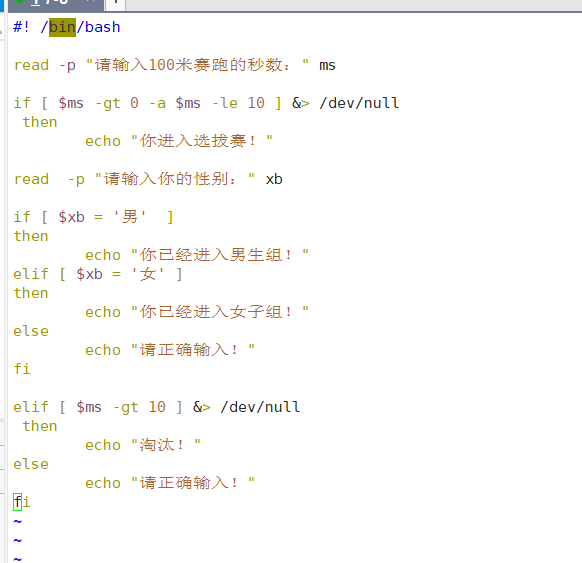
Task: Click the "read" keyword on the "请输入你的性别" line
Action: pos(31,179)
